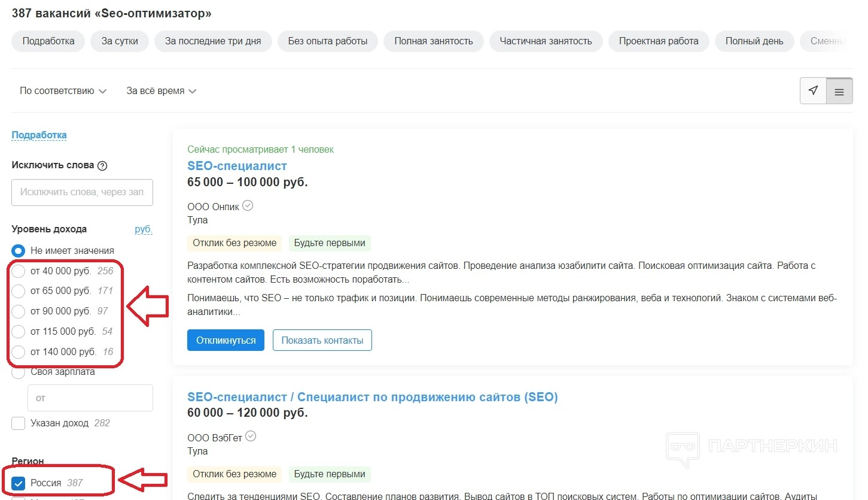The image size is (868, 500).
Task: Open the По соответствию sort dropdown
Action: [x=63, y=91]
